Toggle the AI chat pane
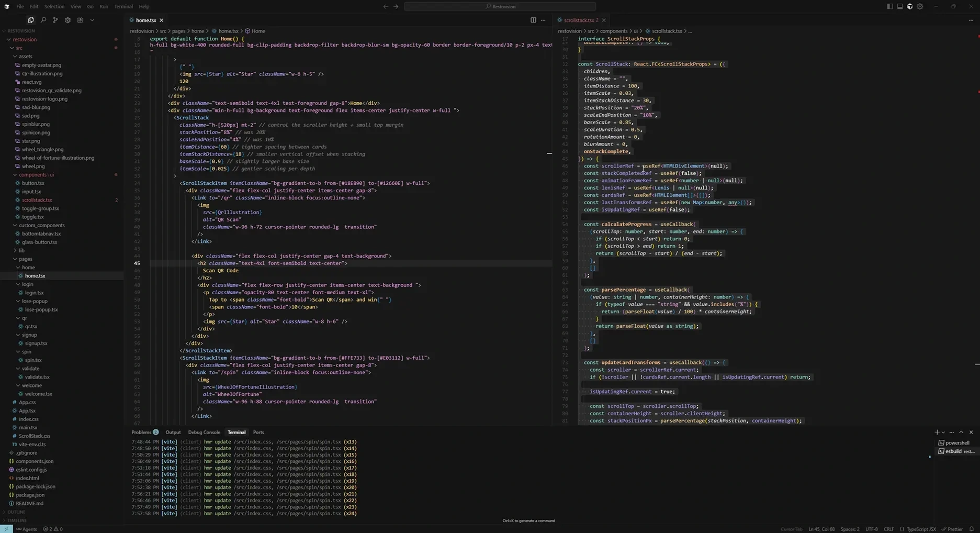 910,6
